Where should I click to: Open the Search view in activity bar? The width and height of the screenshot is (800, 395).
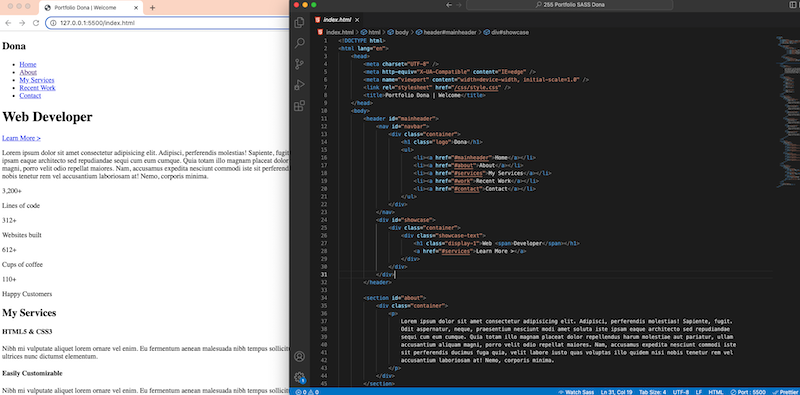(x=299, y=43)
